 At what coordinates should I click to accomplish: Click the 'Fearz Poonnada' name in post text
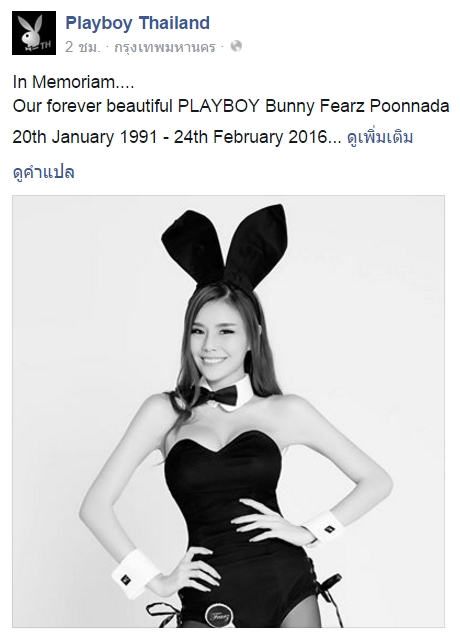point(384,106)
